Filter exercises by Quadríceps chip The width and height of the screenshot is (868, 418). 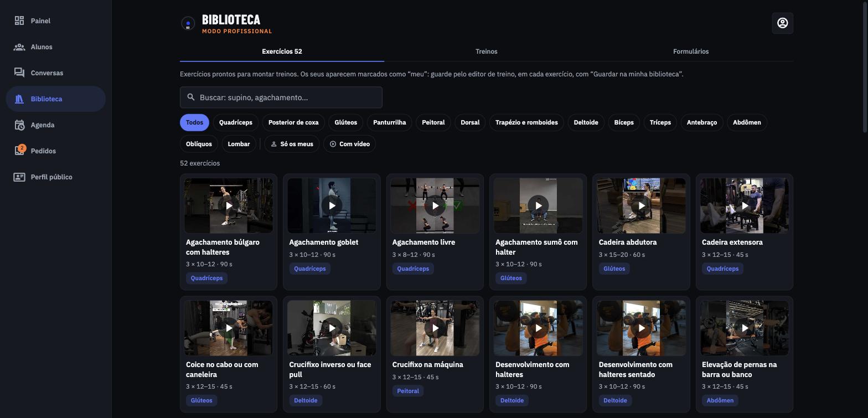point(236,122)
